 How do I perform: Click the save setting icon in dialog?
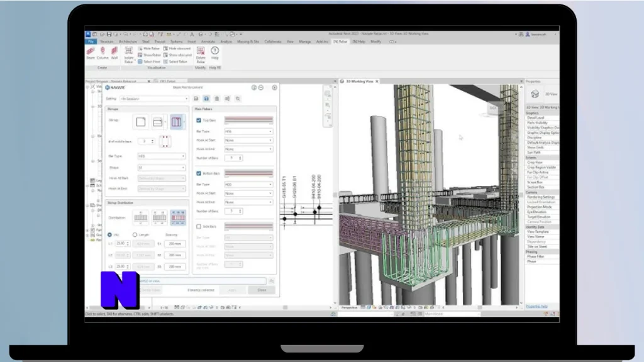[196, 99]
